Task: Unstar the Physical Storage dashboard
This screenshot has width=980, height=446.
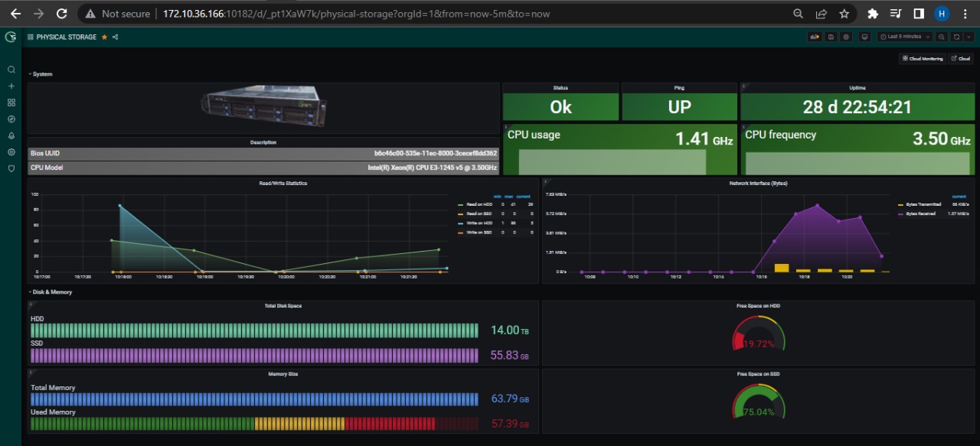Action: pos(104,37)
